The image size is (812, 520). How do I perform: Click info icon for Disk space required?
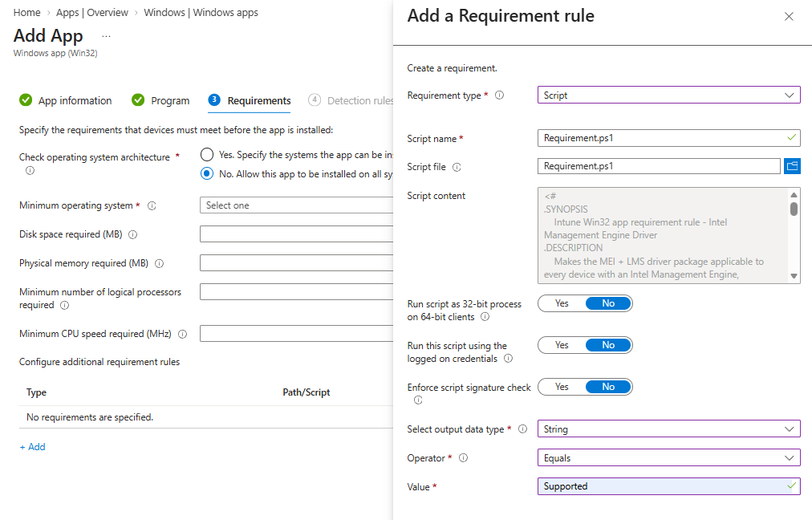pyautogui.click(x=132, y=234)
